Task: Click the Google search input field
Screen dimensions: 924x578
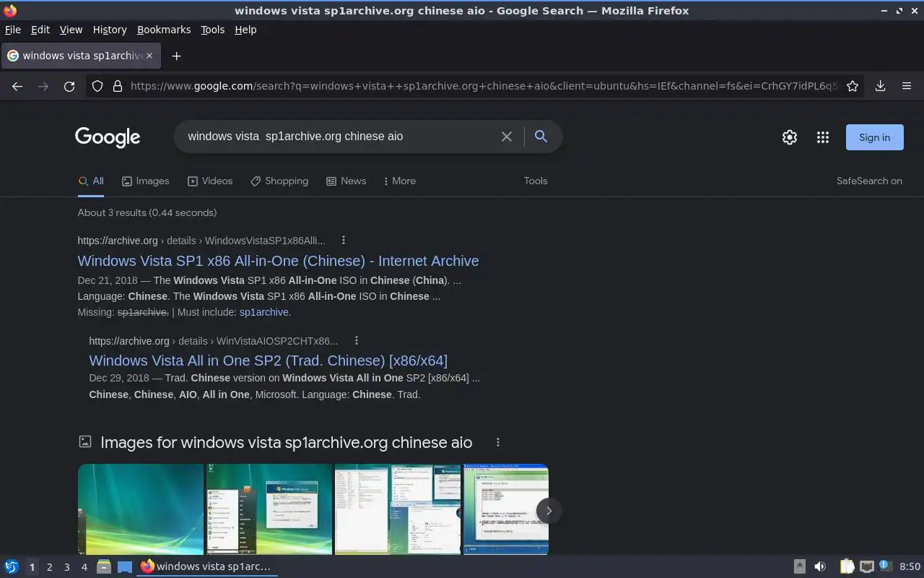Action: [339, 137]
